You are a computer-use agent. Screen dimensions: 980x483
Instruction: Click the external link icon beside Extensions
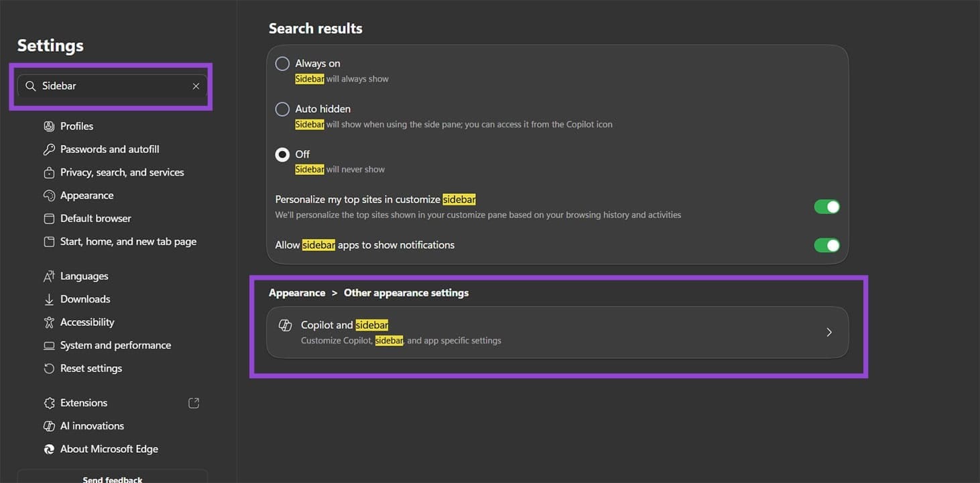pyautogui.click(x=194, y=403)
